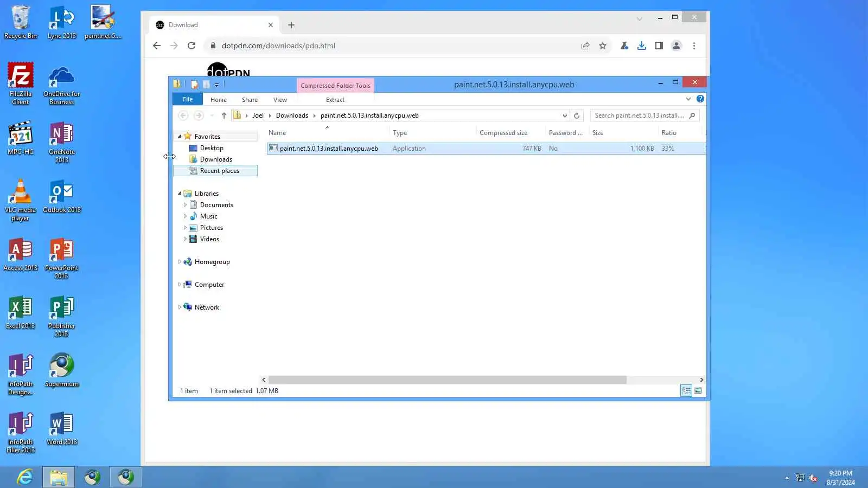Click the share page icon in address bar
Screen dimensions: 868x488
pos(585,46)
